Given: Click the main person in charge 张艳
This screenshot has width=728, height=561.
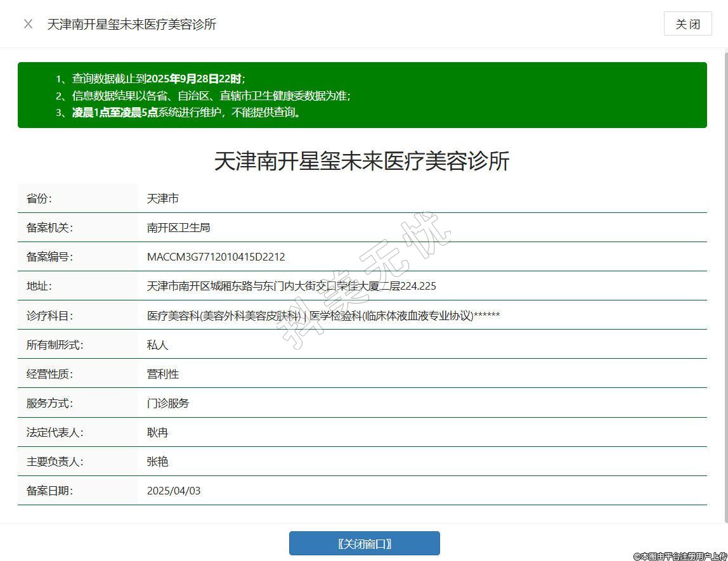Looking at the screenshot, I should (x=157, y=461).
